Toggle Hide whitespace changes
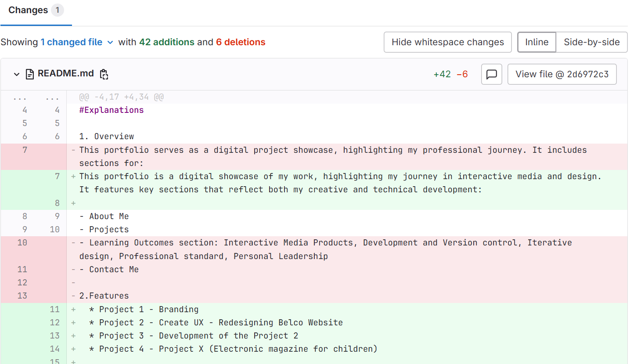This screenshot has height=364, width=630. (447, 42)
